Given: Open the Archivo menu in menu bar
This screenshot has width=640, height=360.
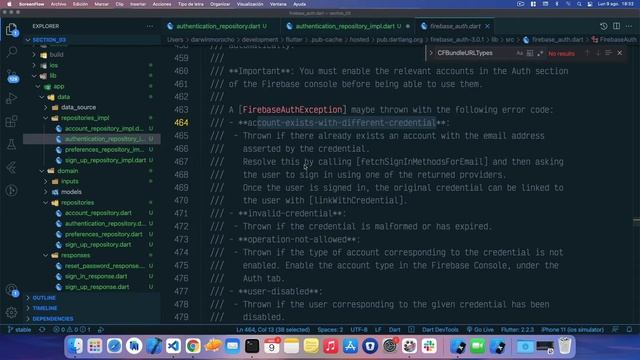Looking at the screenshot, I should pyautogui.click(x=58, y=4).
